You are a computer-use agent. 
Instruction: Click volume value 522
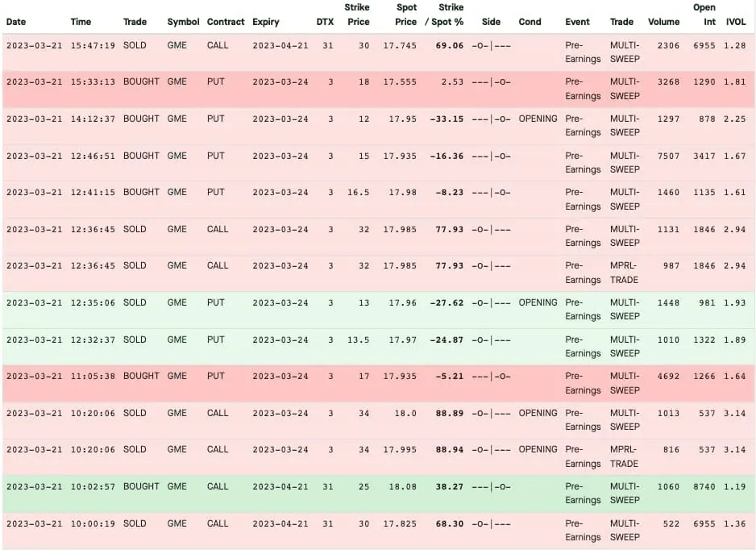tap(671, 523)
